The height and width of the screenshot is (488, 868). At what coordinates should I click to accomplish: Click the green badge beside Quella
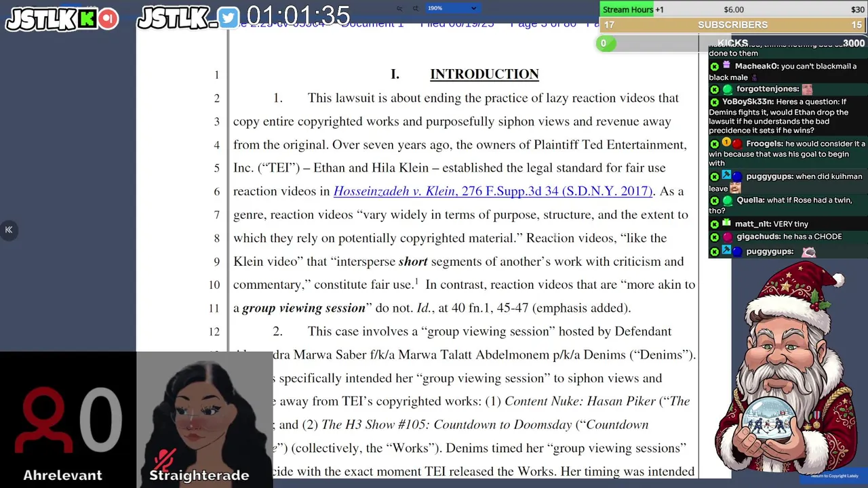727,201
